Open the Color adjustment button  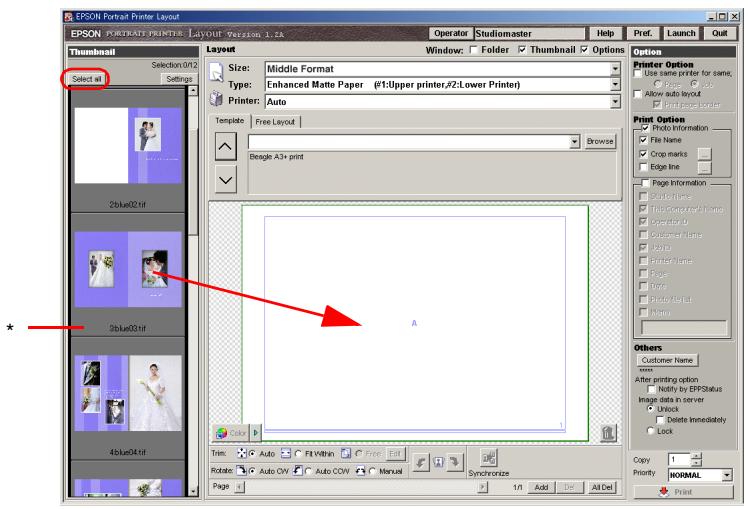point(231,433)
